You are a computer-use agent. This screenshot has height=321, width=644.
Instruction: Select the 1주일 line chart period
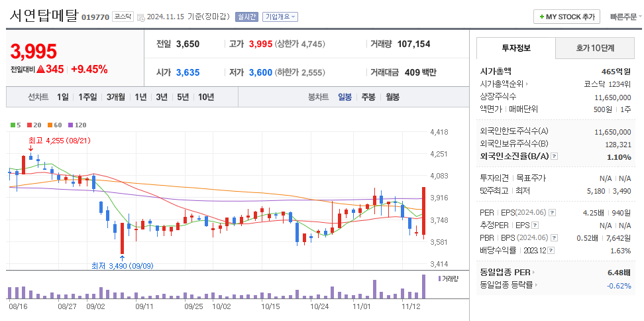pyautogui.click(x=87, y=97)
